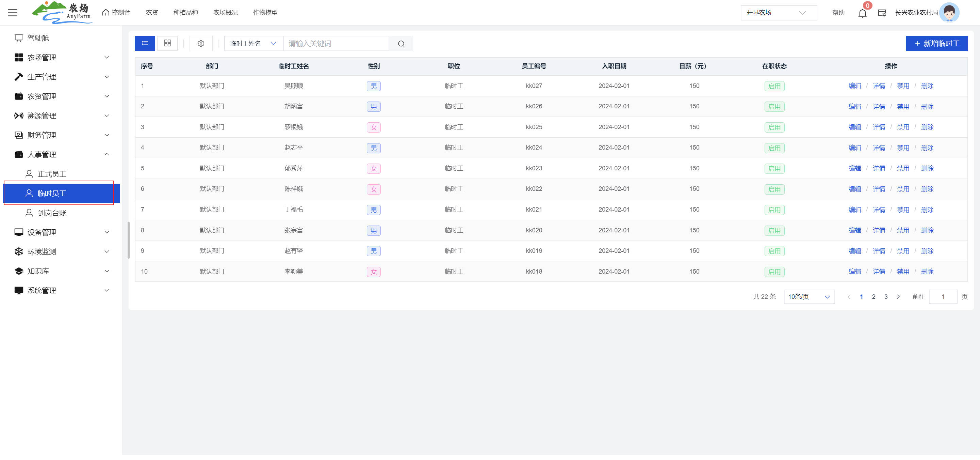Disable employee 李勤美 via 禁用
Image resolution: width=980 pixels, height=460 pixels.
pos(903,272)
